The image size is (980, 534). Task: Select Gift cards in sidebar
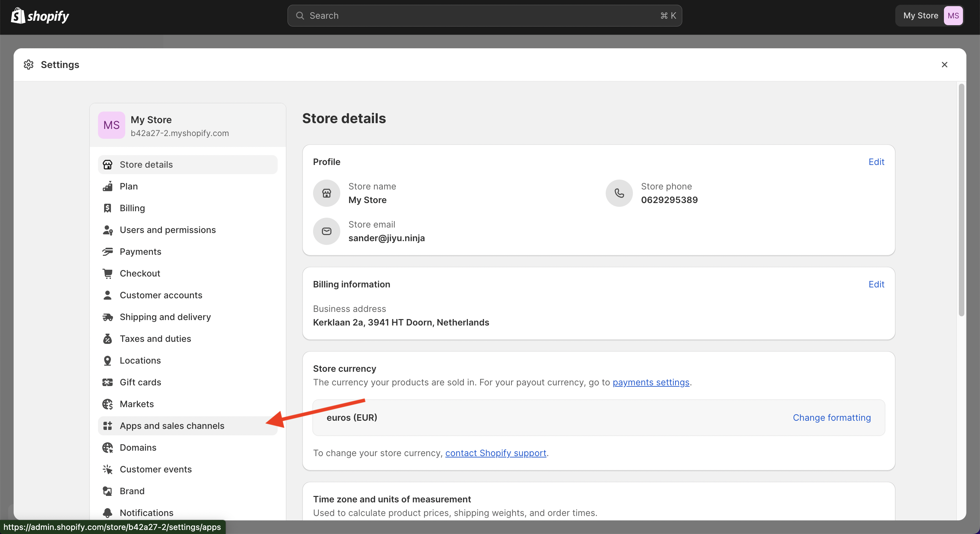pos(187,382)
